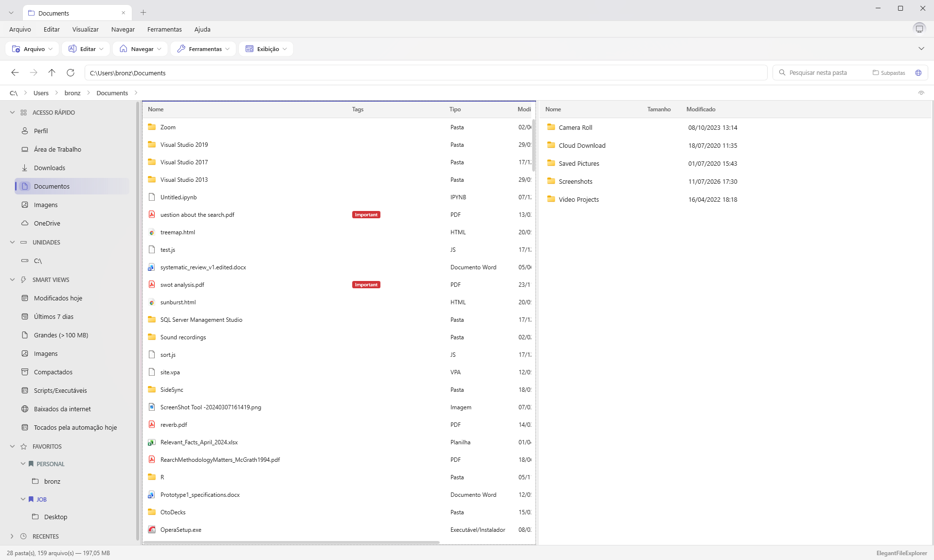Toggle the Subpastas search option
Screen dimensions: 934x560
tap(889, 72)
